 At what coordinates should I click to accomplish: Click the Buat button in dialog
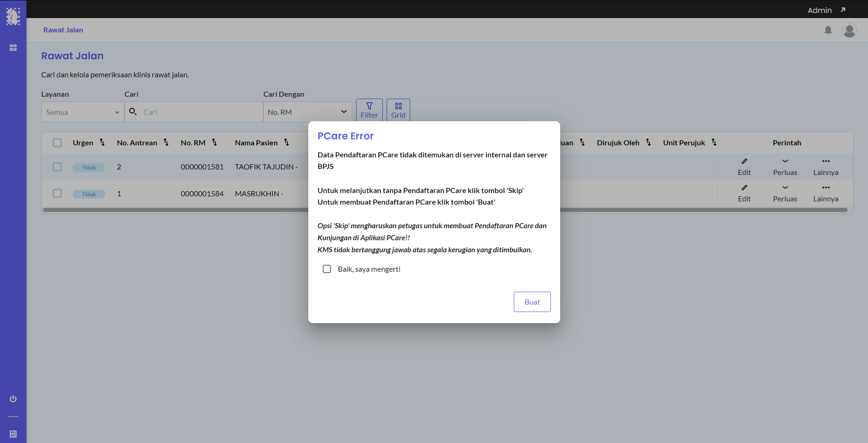[532, 302]
